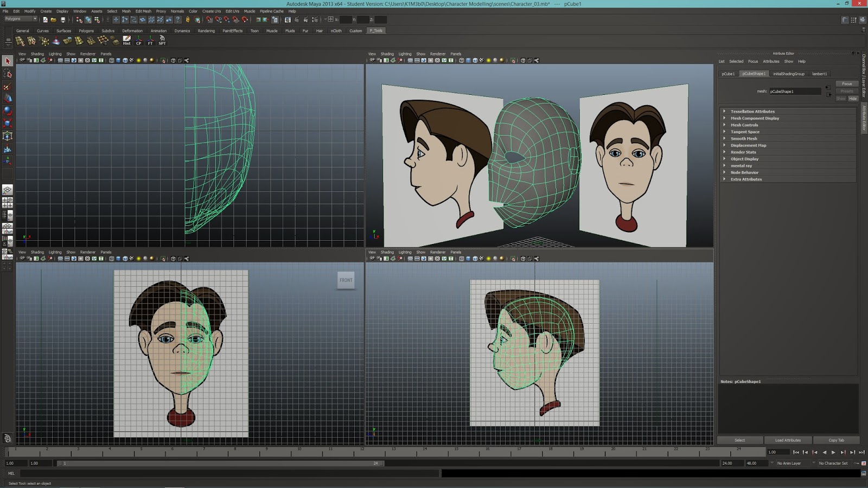The height and width of the screenshot is (488, 868).
Task: Open the Channel Box / Layer Editor side tab
Action: coord(864,76)
